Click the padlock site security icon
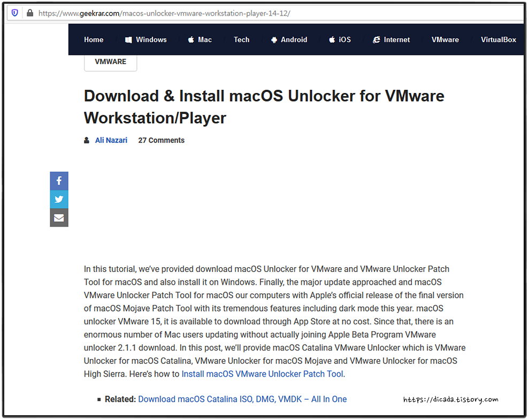The height and width of the screenshot is (420, 529). pyautogui.click(x=30, y=13)
